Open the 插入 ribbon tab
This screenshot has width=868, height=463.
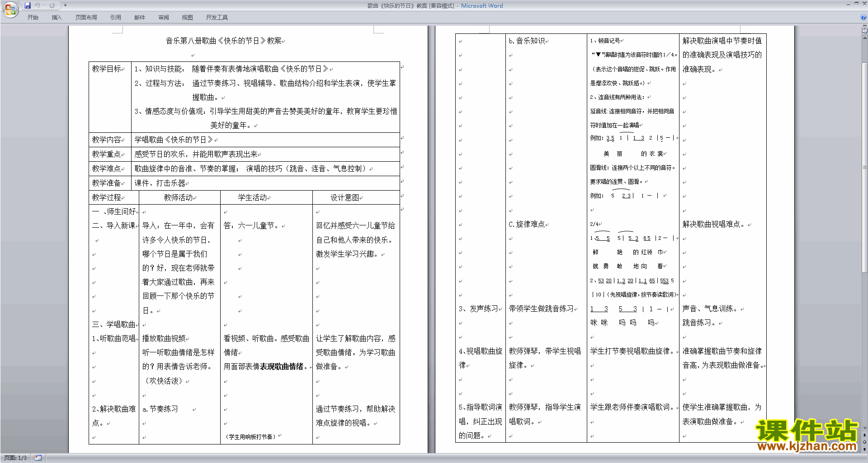tap(57, 17)
